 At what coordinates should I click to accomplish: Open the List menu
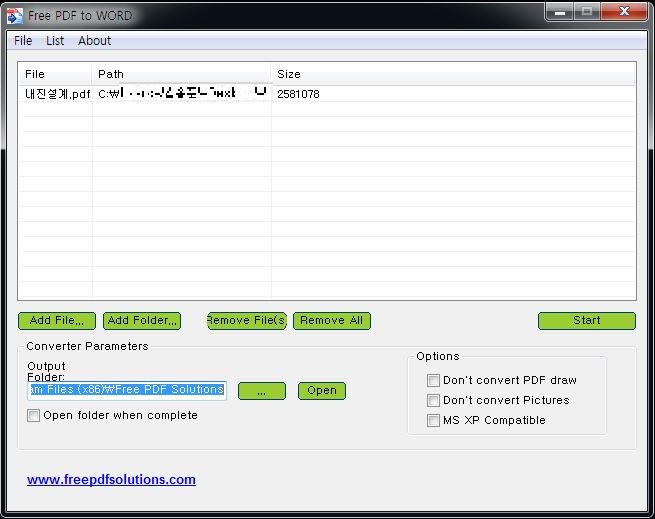coord(55,41)
